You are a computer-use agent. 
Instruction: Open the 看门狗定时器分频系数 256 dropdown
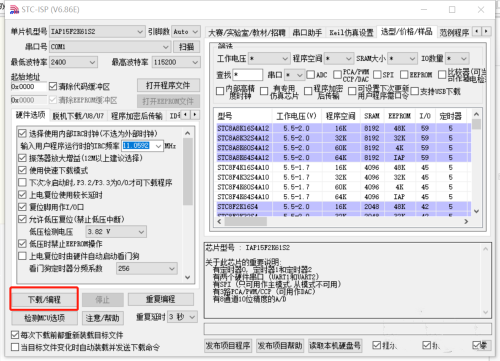tap(147, 268)
